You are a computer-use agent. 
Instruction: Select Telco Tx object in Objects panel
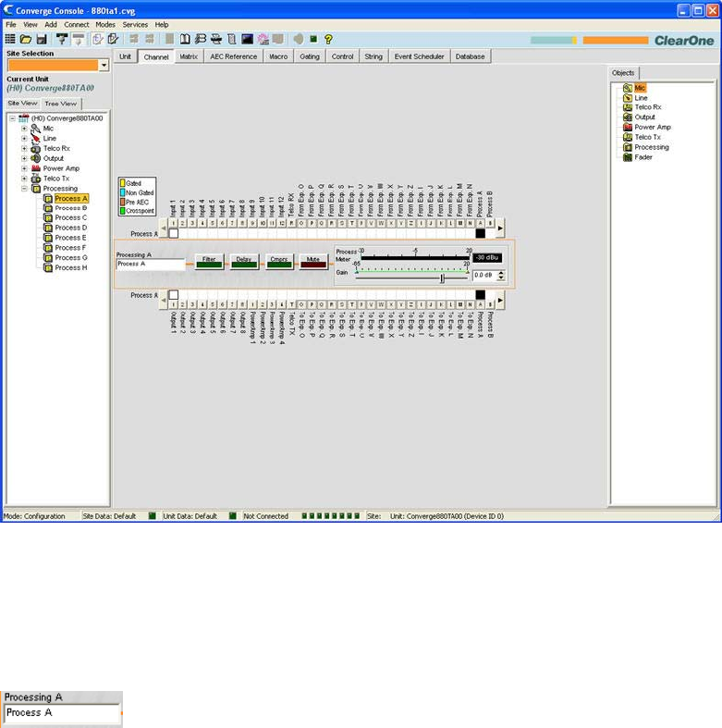642,137
